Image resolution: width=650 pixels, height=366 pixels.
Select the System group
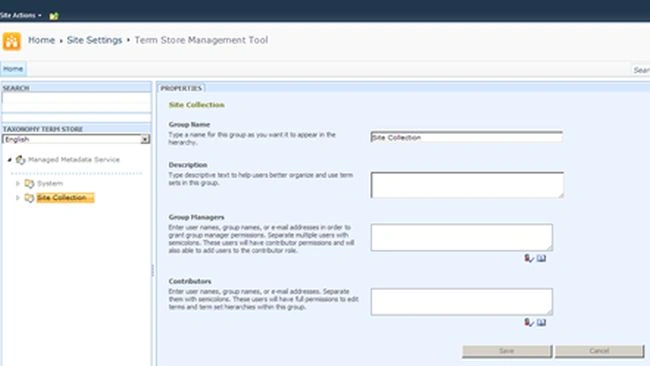(50, 183)
